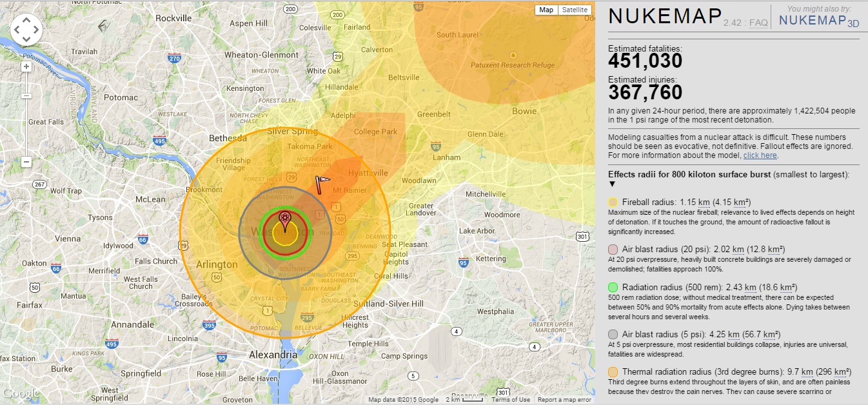Click the km unit in the Radiation radius row
The height and width of the screenshot is (405, 868).
click(x=751, y=287)
